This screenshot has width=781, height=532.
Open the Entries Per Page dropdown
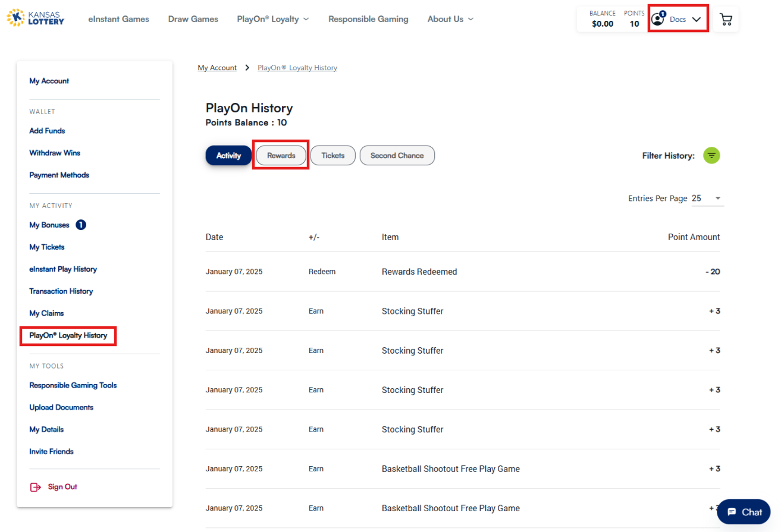pos(707,199)
